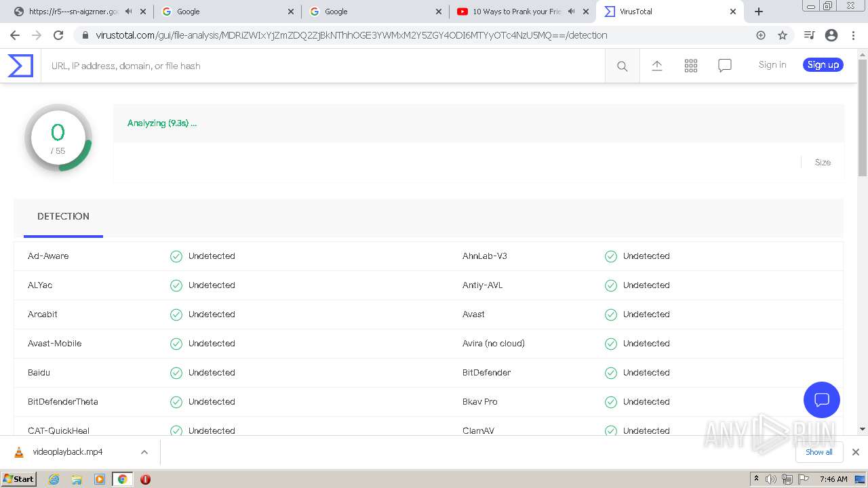Click the URL, IP, domain search field
This screenshot has width=868, height=488.
pos(323,66)
